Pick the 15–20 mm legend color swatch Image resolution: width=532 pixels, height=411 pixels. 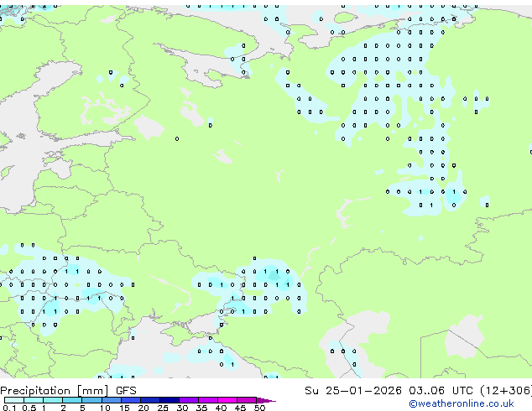point(131,400)
